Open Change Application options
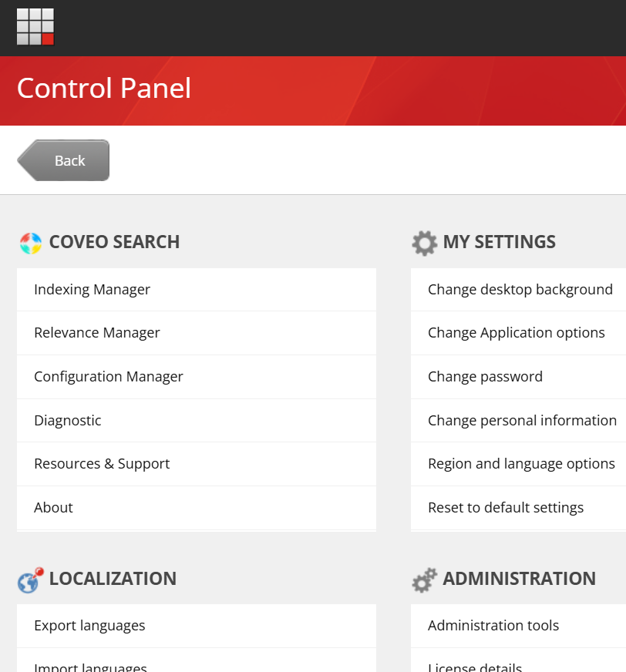The width and height of the screenshot is (626, 672). pos(517,333)
